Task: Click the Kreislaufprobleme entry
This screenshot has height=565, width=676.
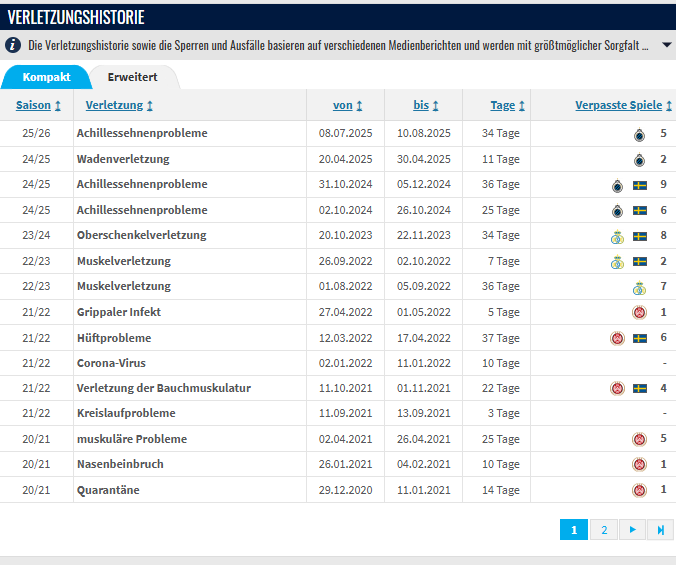Action: coord(126,413)
